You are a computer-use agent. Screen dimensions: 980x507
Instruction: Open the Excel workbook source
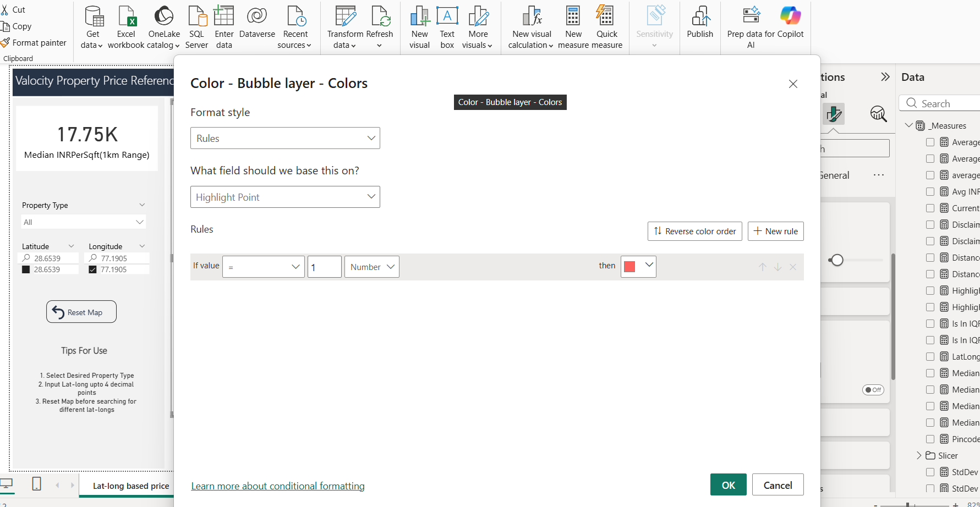(x=126, y=27)
